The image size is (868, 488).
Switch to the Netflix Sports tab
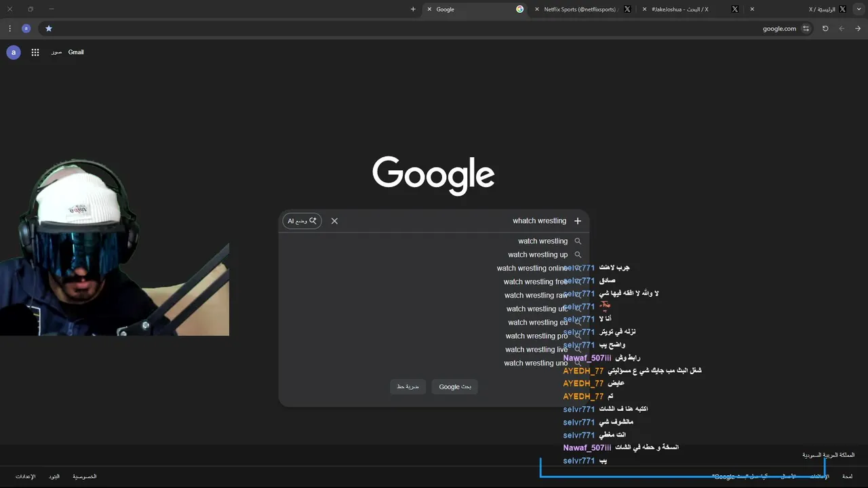583,9
